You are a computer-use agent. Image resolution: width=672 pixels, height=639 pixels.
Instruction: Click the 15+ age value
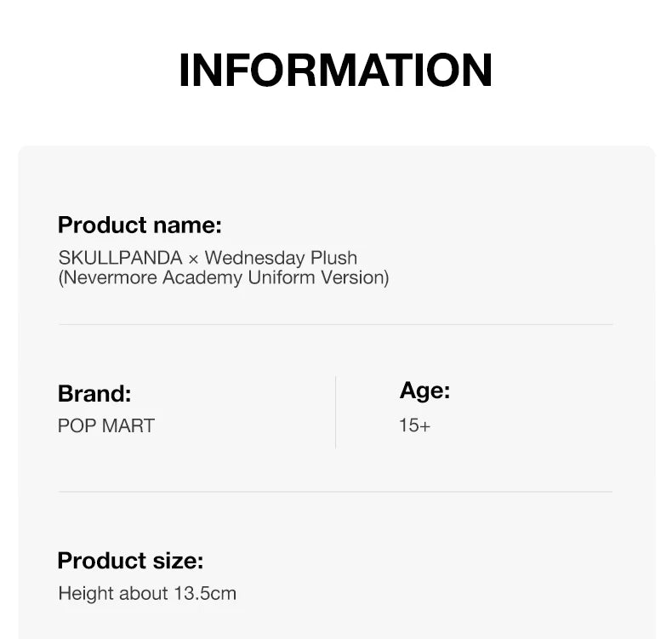click(x=414, y=425)
